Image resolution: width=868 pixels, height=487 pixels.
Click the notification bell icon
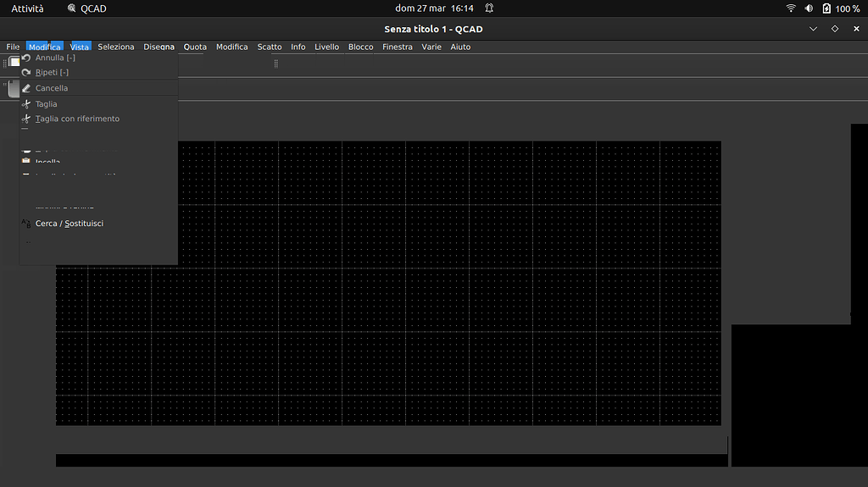point(489,8)
